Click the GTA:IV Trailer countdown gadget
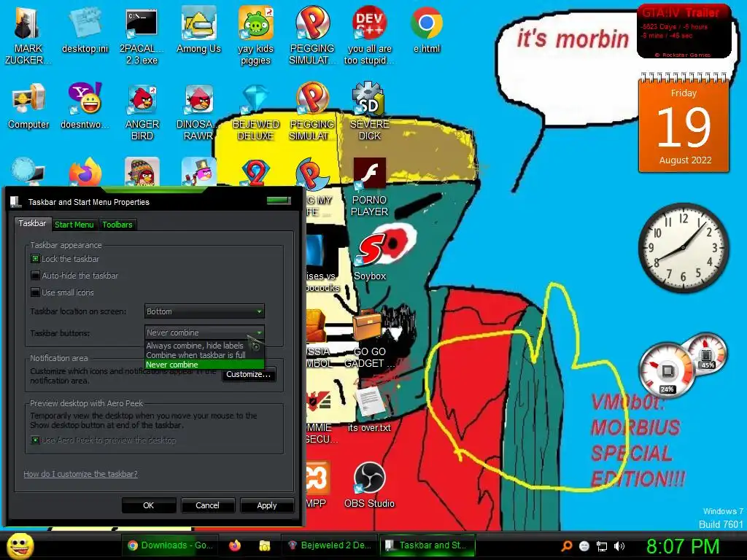This screenshot has width=747, height=560. pyautogui.click(x=684, y=31)
